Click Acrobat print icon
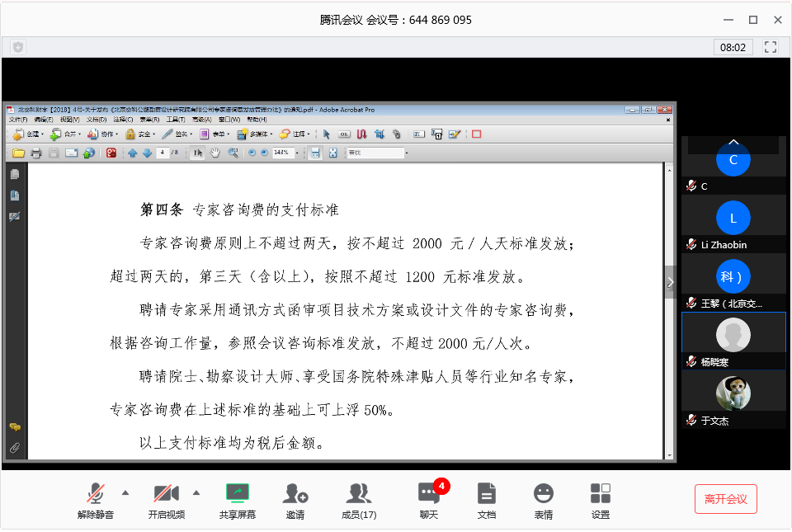The height and width of the screenshot is (532, 792). pos(35,153)
